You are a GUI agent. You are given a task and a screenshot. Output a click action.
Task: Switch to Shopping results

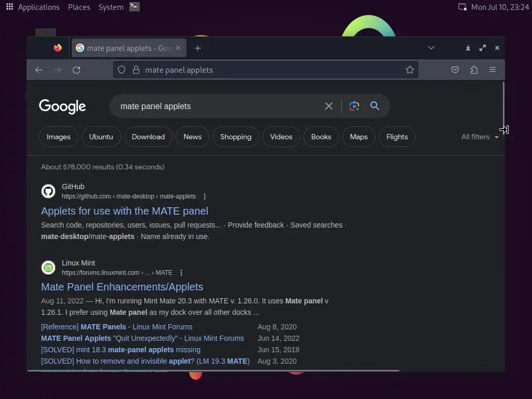coord(236,137)
